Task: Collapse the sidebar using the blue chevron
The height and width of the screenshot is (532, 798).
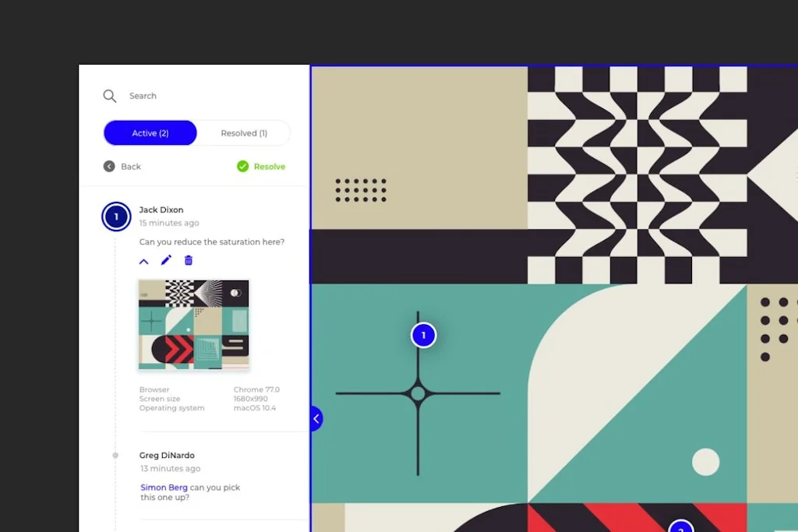Action: point(316,418)
